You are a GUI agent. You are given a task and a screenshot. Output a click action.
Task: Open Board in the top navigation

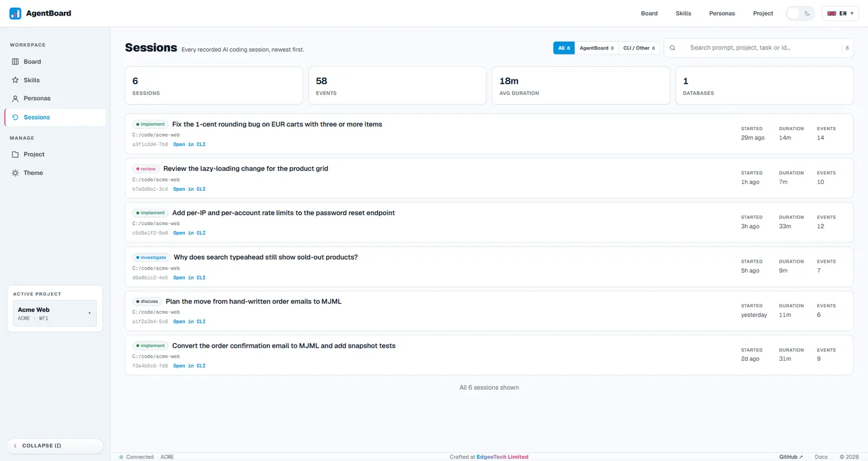point(649,14)
